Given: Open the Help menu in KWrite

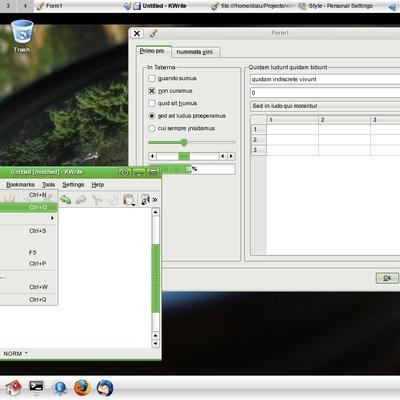Looking at the screenshot, I should [98, 184].
